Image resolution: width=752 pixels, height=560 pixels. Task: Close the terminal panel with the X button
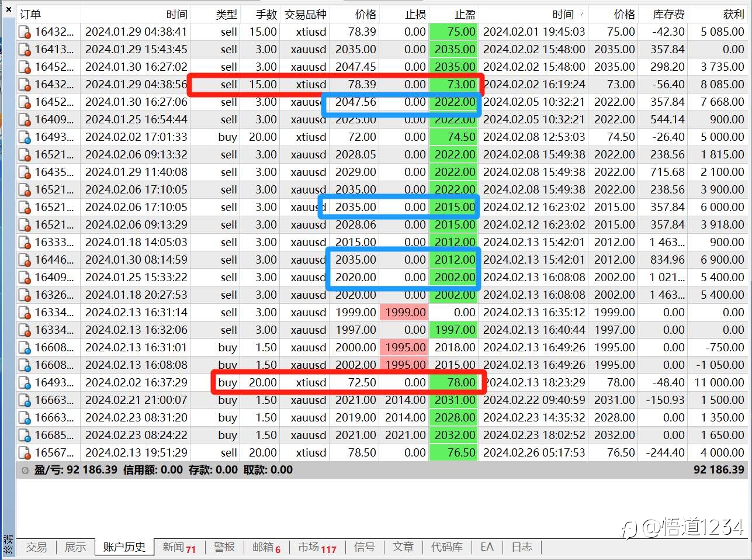[8, 9]
